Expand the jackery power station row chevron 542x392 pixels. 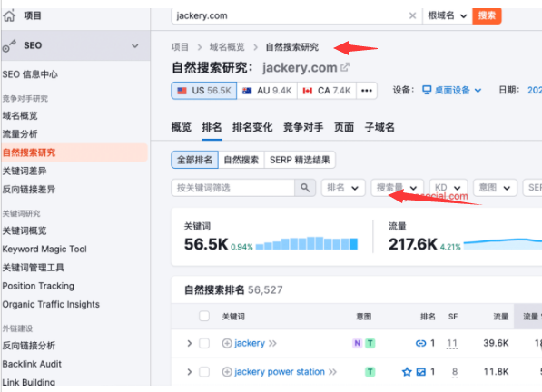189,372
